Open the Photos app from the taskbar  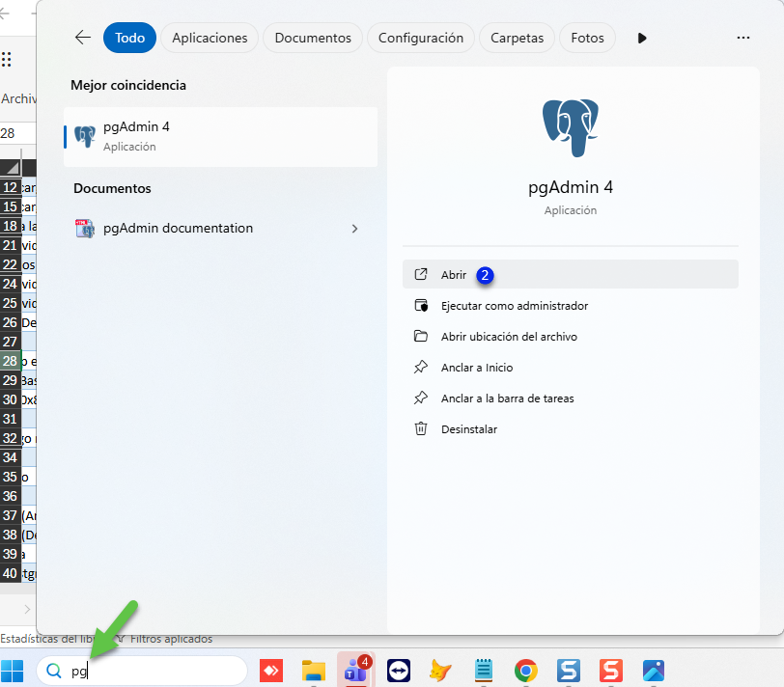point(654,671)
